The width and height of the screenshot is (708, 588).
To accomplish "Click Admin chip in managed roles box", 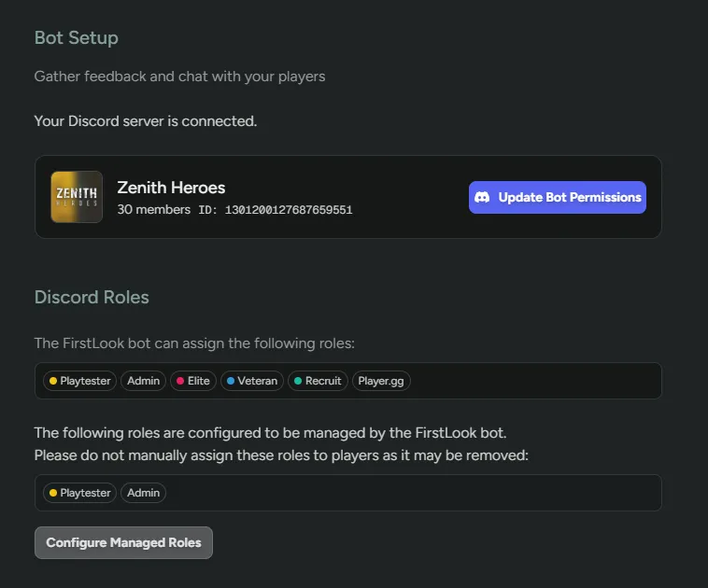I will click(143, 493).
